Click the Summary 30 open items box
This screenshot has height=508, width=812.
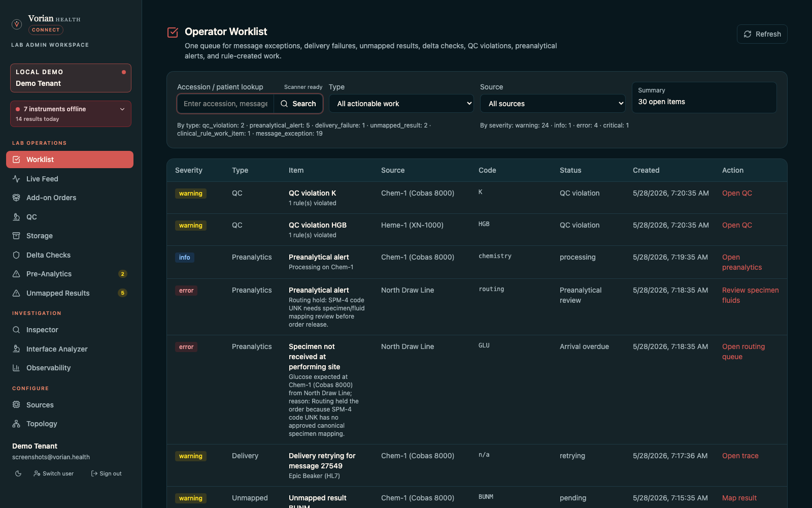(x=704, y=98)
